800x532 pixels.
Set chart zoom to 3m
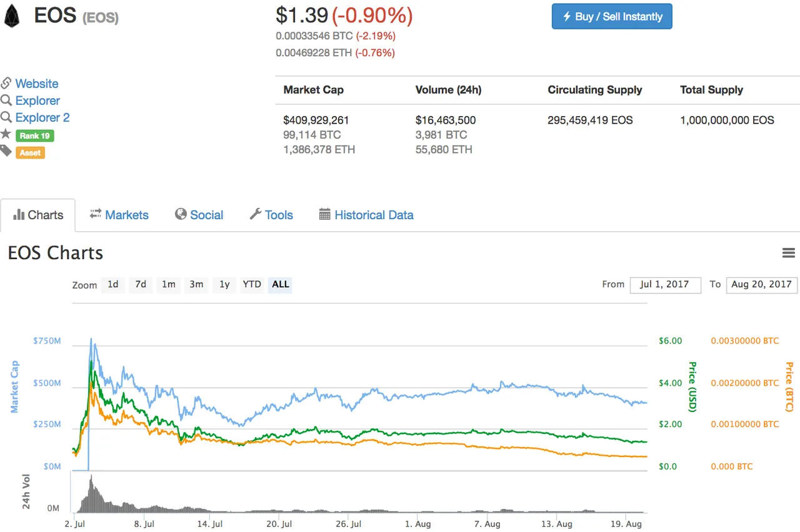(x=196, y=285)
